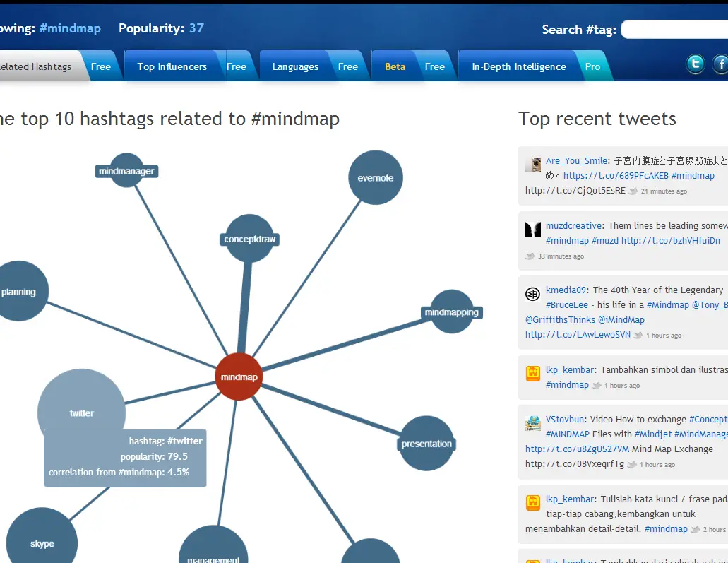Viewport: 728px width, 563px height.
Task: Select the mindmanager node
Action: tap(126, 170)
